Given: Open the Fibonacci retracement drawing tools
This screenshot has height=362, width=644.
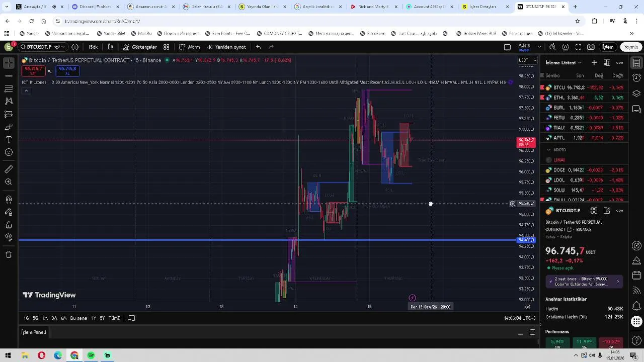Looking at the screenshot, I should click(x=9, y=88).
